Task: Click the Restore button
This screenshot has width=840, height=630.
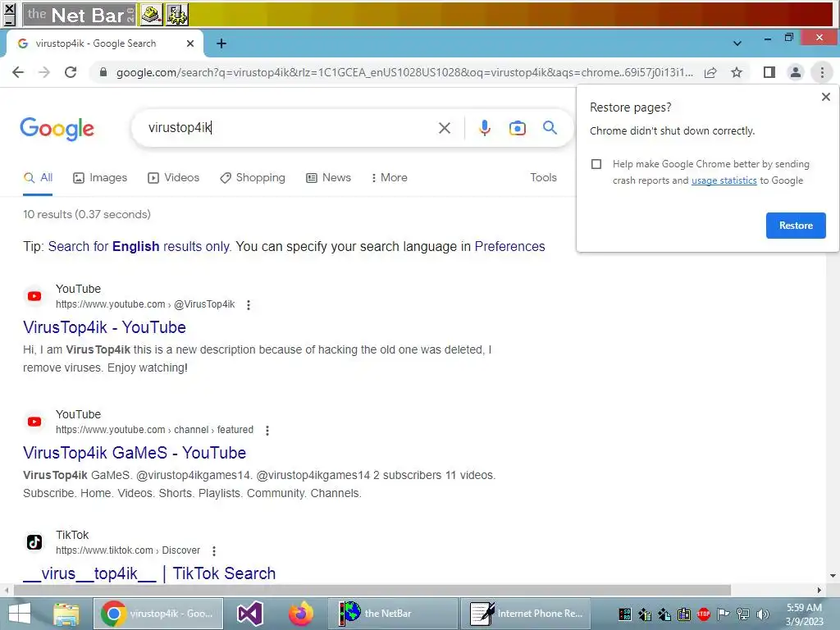Action: coord(796,226)
